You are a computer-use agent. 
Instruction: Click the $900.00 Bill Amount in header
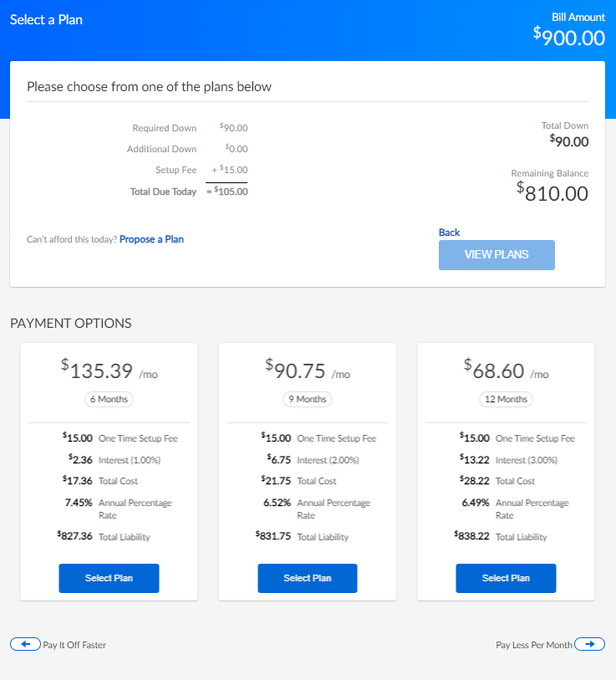tap(569, 38)
